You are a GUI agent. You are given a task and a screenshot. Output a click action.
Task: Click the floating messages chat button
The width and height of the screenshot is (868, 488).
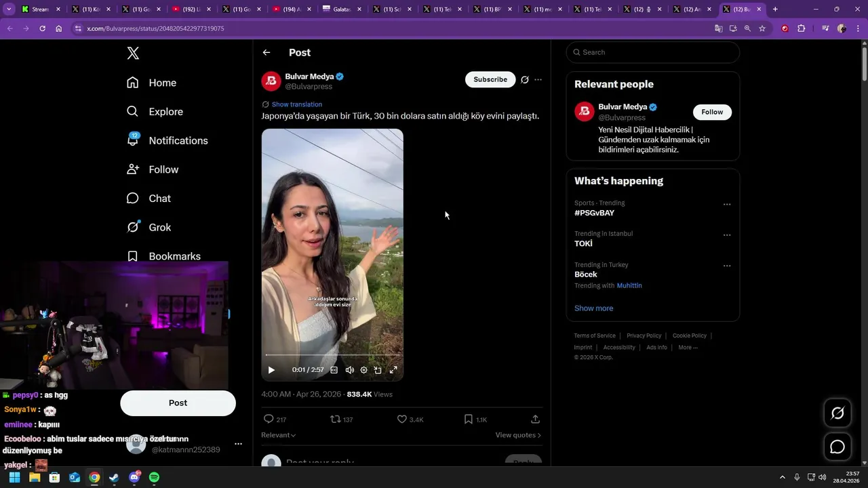[837, 447]
